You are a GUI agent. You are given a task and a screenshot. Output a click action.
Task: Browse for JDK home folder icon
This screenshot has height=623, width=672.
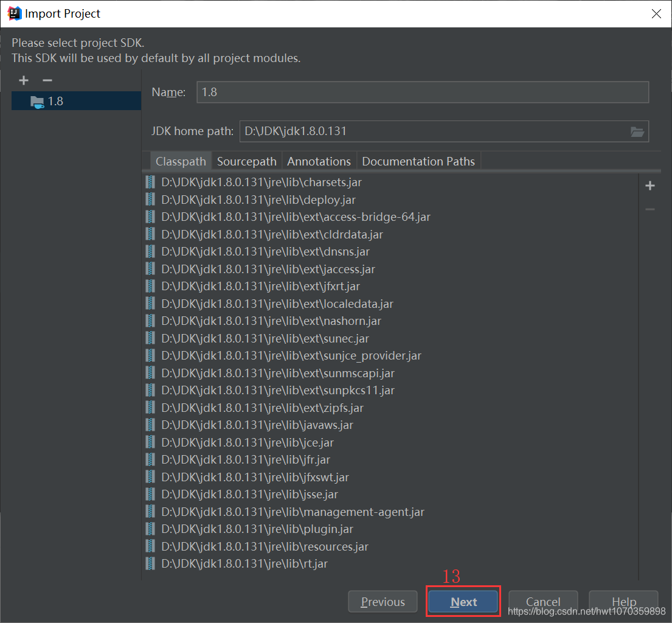point(637,131)
